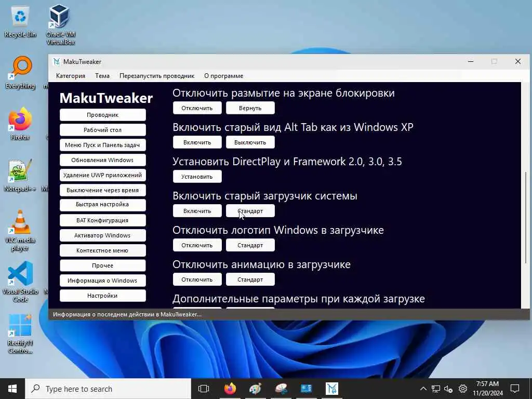Image resolution: width=532 pixels, height=399 pixels.
Task: Open the Категория menu
Action: pos(71,76)
